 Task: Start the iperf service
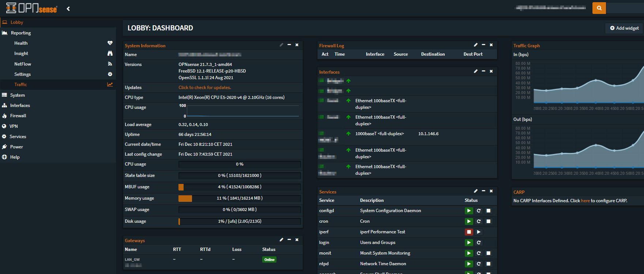point(479,232)
